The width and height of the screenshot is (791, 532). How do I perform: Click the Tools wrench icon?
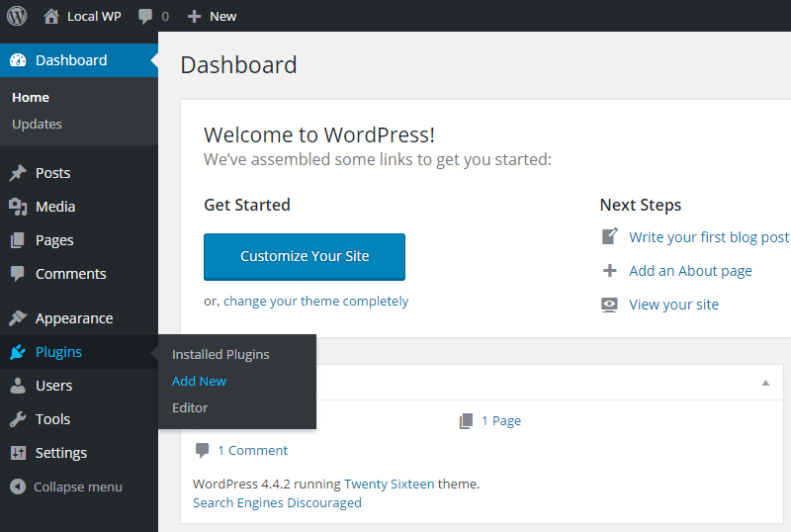(x=18, y=419)
